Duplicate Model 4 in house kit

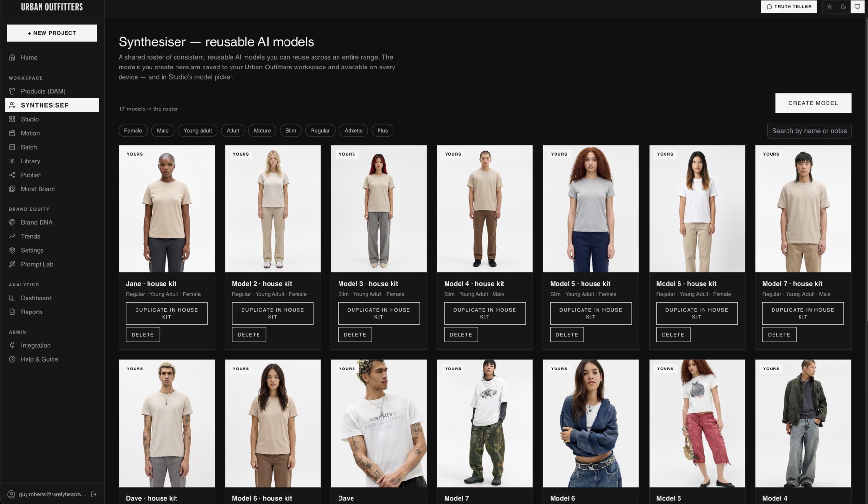click(485, 313)
